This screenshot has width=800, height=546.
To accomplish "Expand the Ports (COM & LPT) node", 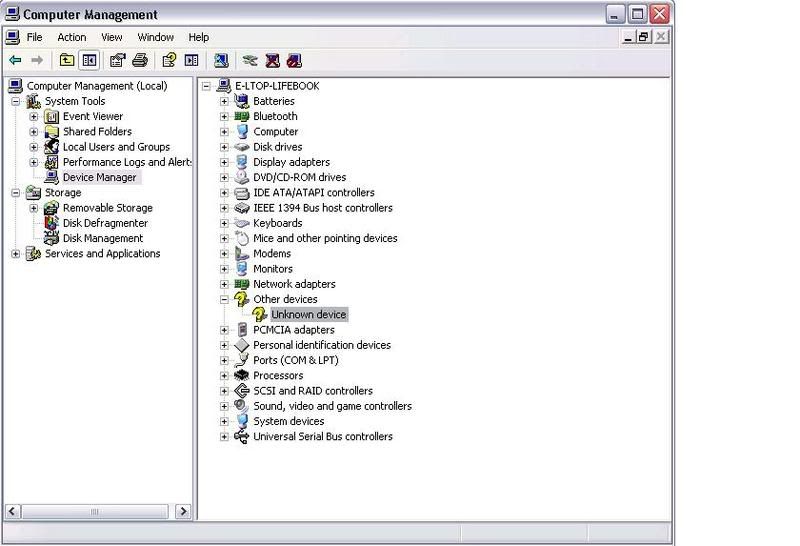I will tap(224, 360).
